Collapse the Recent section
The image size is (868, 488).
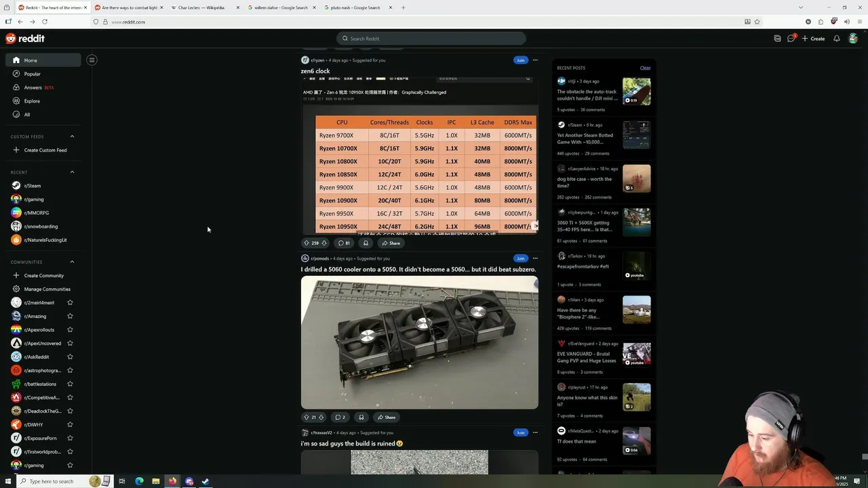pyautogui.click(x=72, y=172)
